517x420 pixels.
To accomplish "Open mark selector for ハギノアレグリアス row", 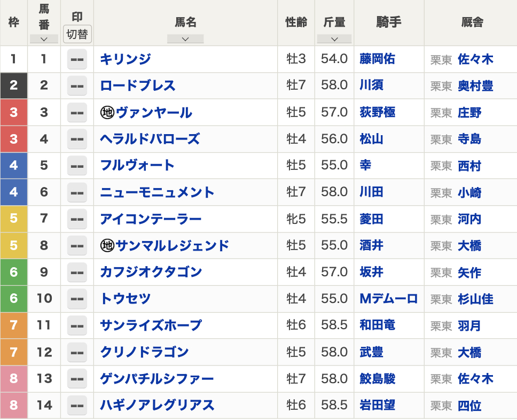I will pyautogui.click(x=77, y=406).
